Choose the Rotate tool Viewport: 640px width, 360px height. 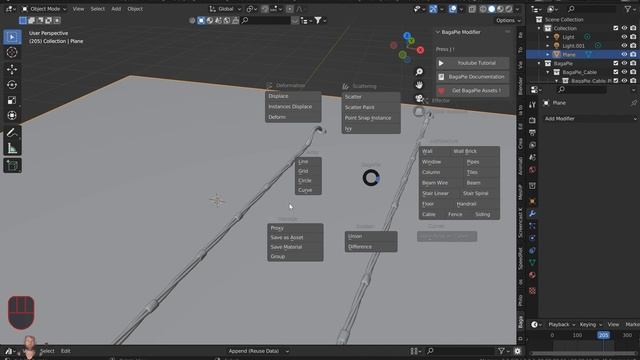(x=12, y=85)
